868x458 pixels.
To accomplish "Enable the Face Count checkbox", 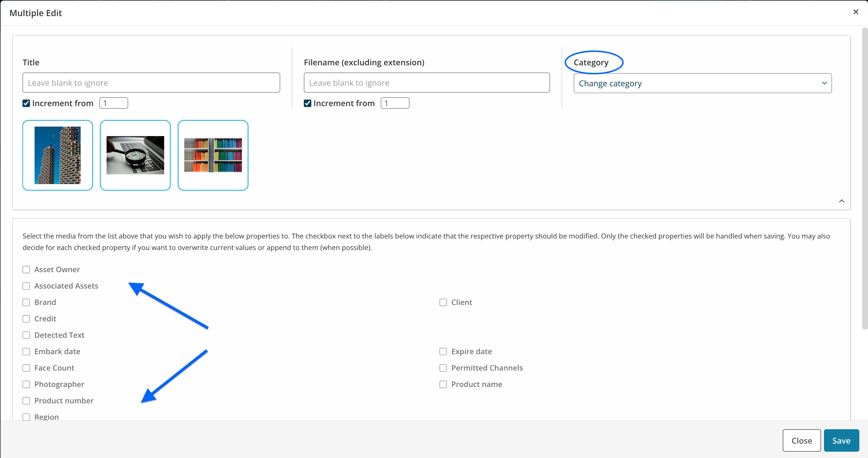I will (x=26, y=368).
